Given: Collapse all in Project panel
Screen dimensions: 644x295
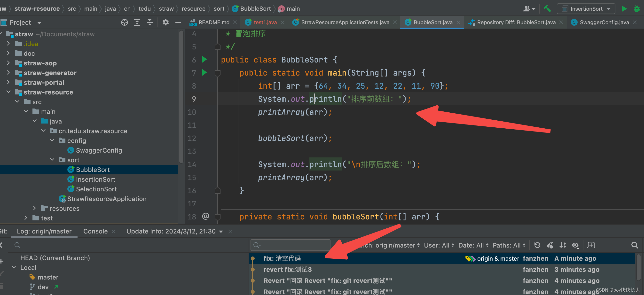Looking at the screenshot, I should click(x=149, y=23).
